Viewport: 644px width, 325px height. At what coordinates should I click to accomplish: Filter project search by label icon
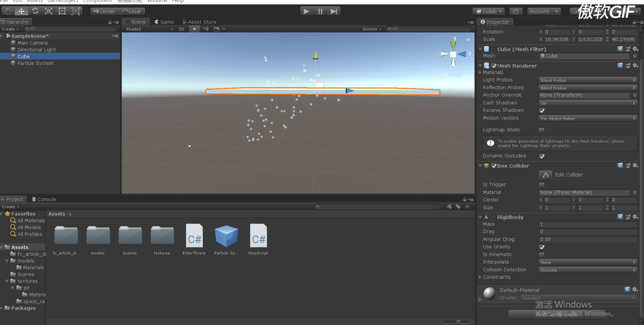tap(458, 206)
